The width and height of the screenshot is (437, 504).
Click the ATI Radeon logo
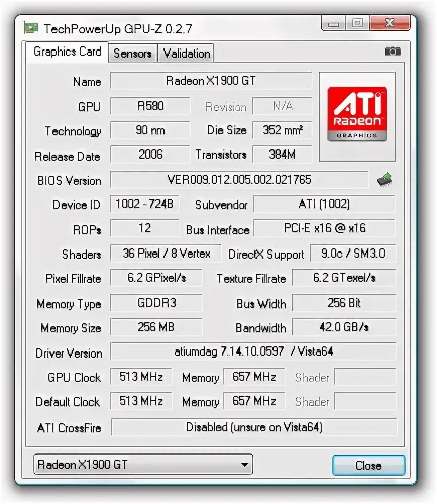click(357, 114)
